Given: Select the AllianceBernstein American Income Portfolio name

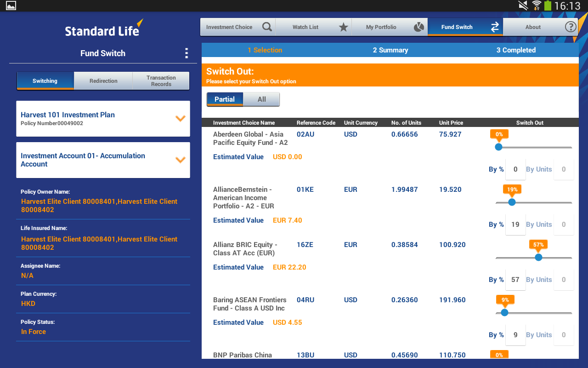Looking at the screenshot, I should click(243, 198).
